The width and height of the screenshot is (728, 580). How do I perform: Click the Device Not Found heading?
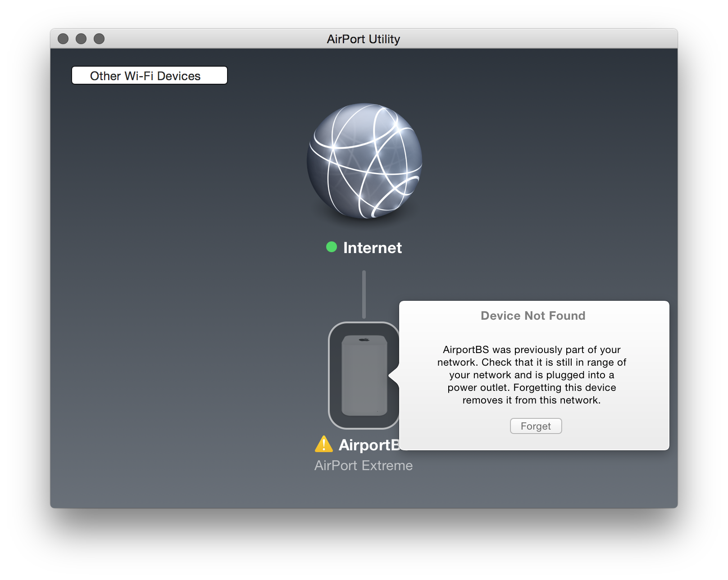point(533,316)
